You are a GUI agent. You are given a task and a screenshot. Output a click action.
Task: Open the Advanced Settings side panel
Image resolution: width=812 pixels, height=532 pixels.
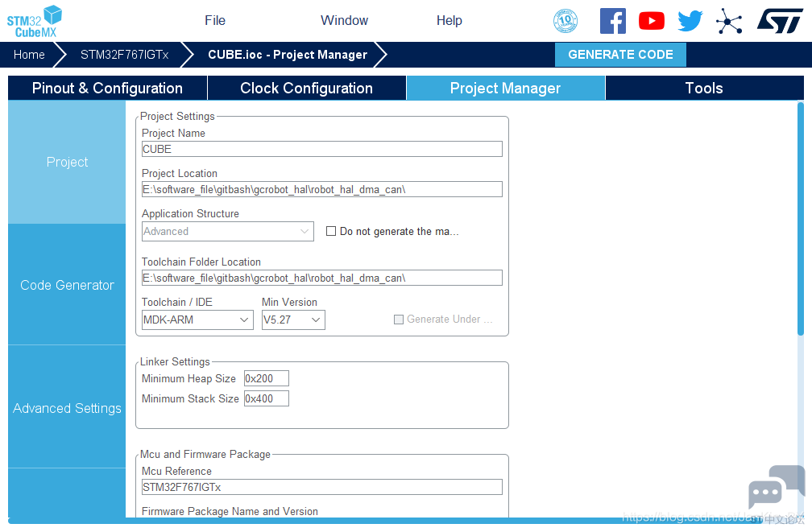[67, 408]
